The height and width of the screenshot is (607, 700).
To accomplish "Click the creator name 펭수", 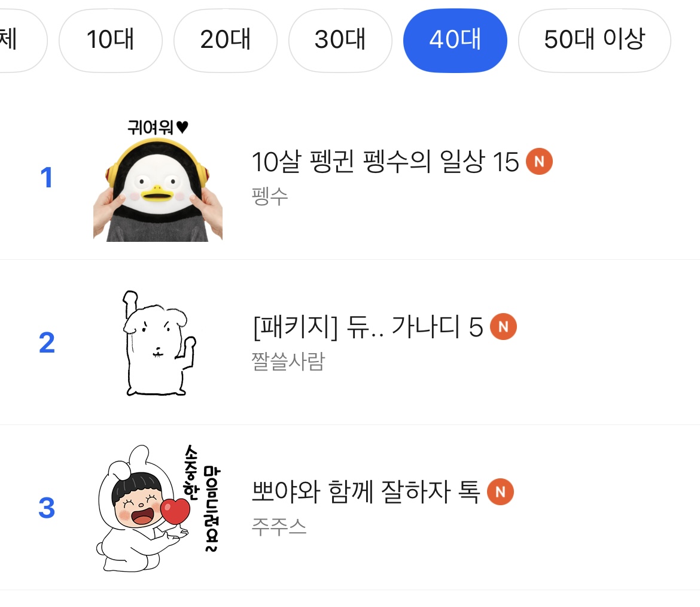I will [270, 196].
